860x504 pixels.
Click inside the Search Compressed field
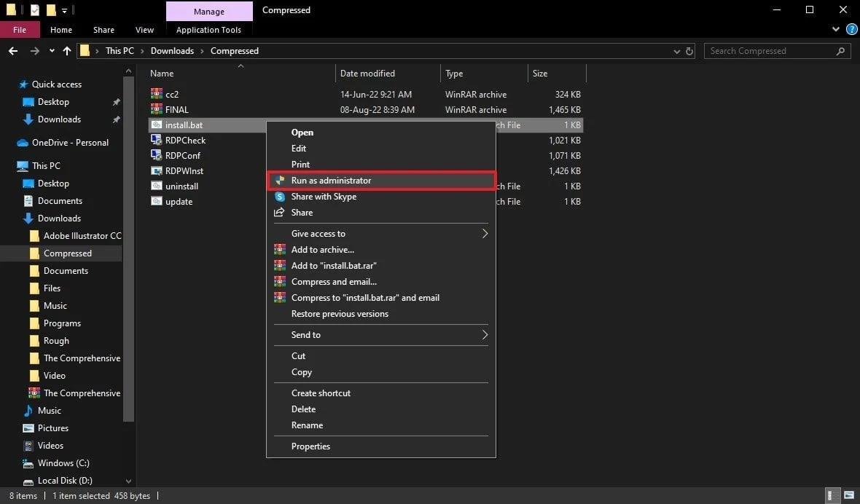765,51
